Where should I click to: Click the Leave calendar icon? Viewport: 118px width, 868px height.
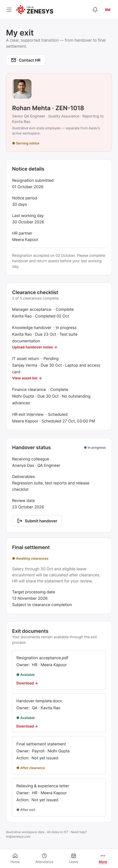pos(74,856)
